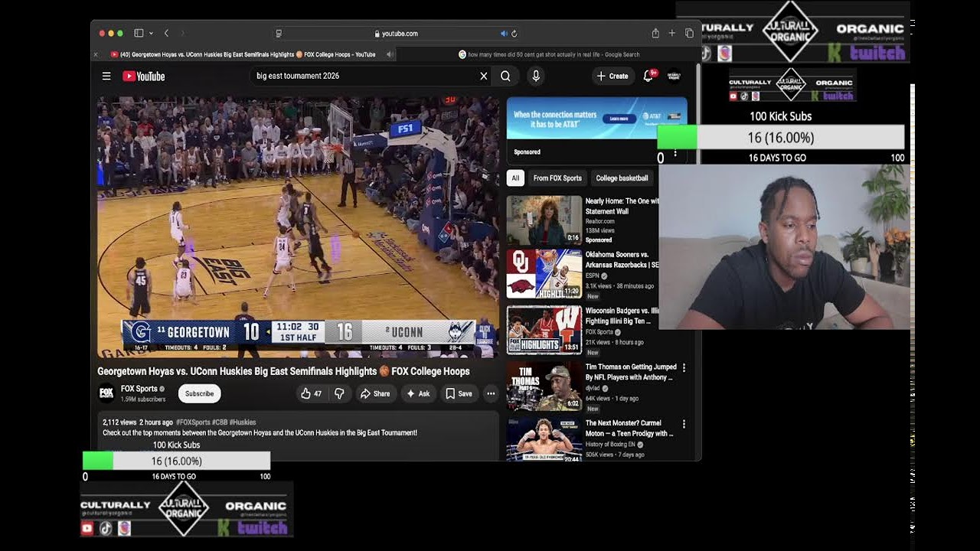Click the #FOXSports hashtag
The image size is (980, 551).
(x=193, y=422)
